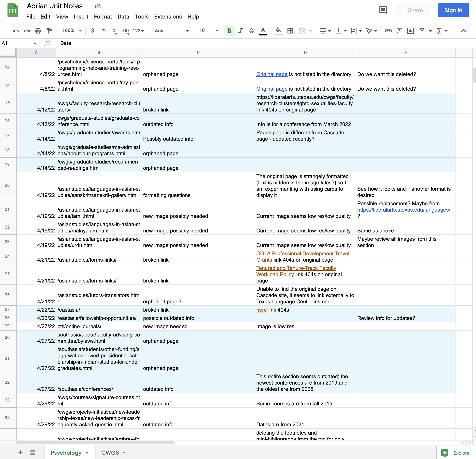Click the Explore button
The width and height of the screenshot is (476, 459).
[456, 453]
